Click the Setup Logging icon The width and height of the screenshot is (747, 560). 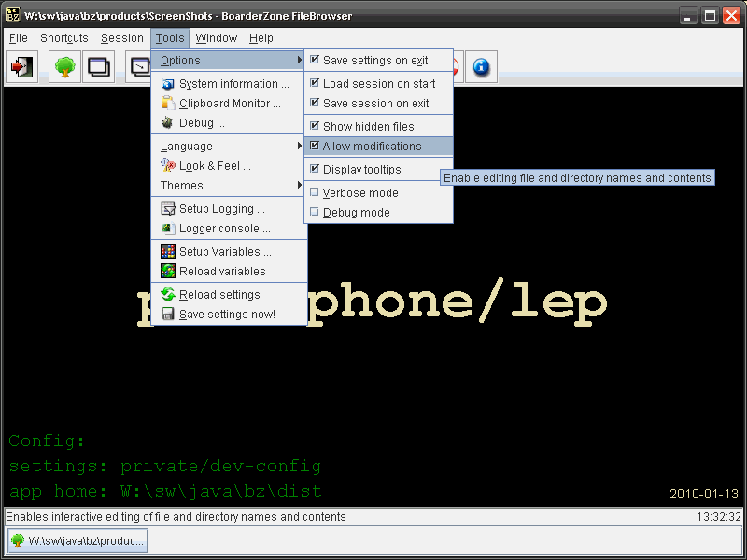click(x=168, y=208)
